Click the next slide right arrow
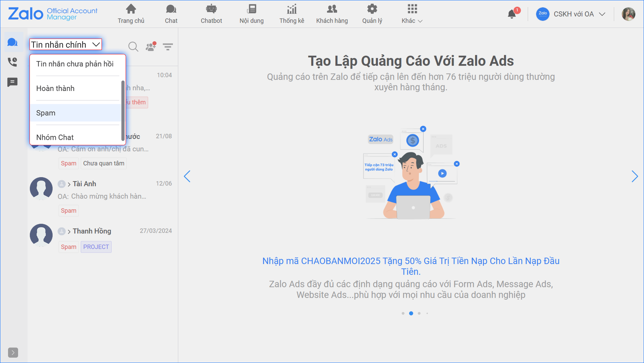644x363 pixels. point(634,176)
